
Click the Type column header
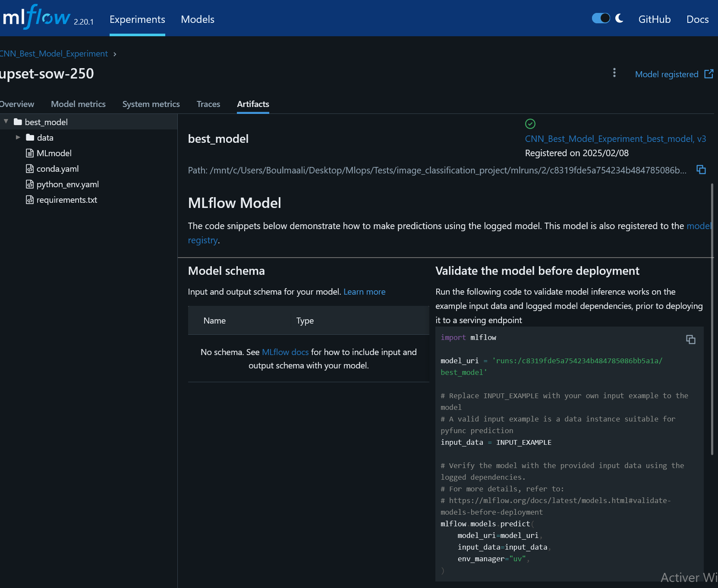(x=305, y=321)
